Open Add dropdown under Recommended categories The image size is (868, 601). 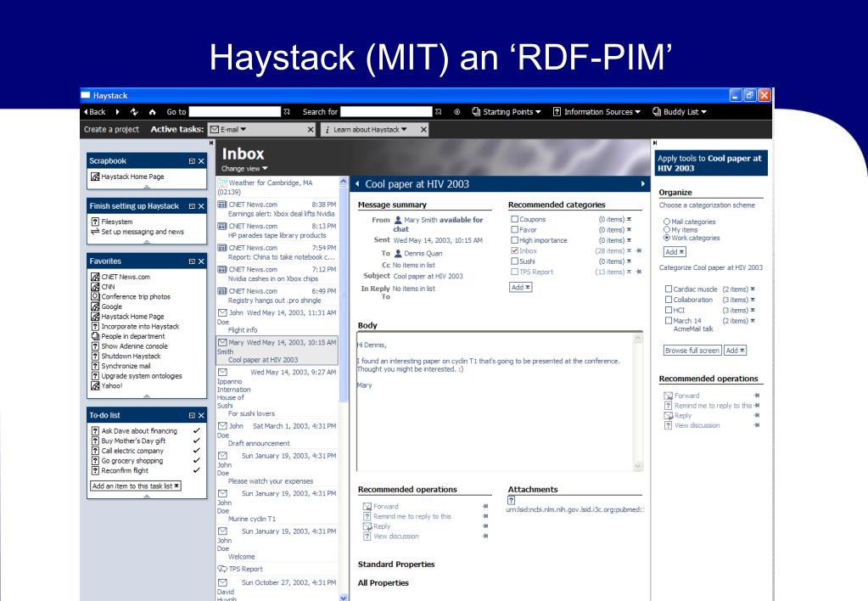pos(520,287)
